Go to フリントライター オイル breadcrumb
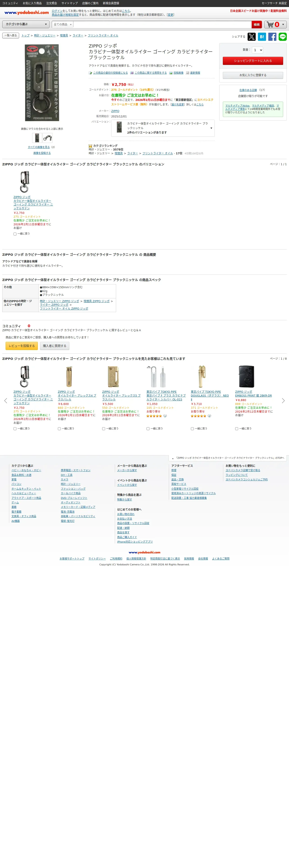Screen dimensions: 289x868 click(103, 35)
